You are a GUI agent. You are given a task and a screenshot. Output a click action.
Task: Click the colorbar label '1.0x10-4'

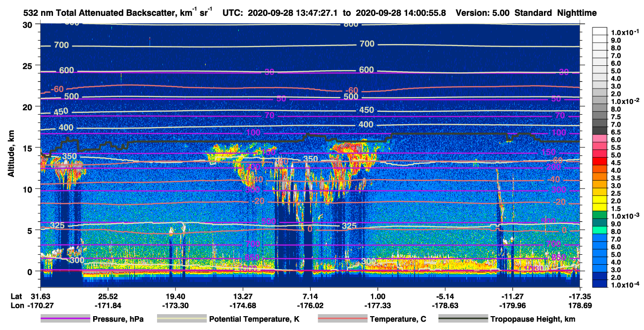pos(625,285)
